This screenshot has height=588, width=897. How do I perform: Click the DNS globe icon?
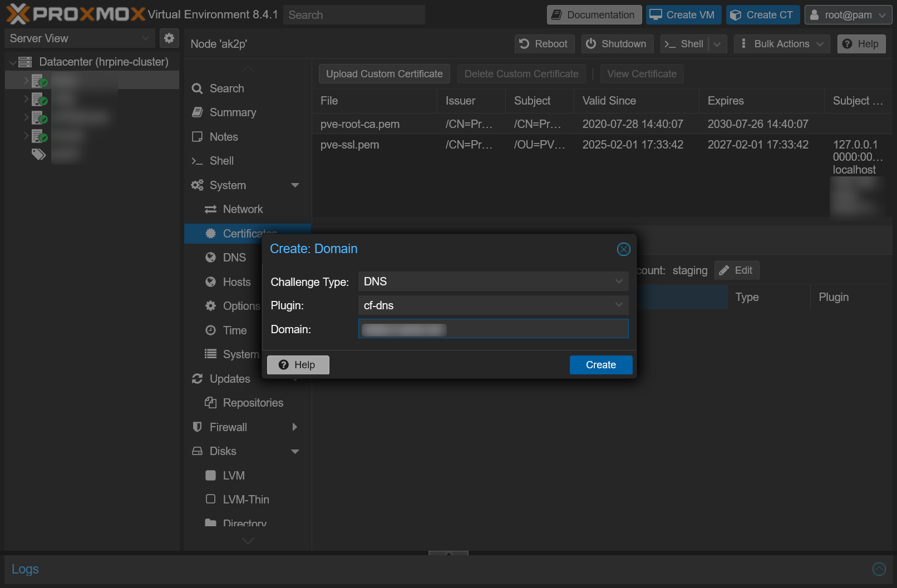(210, 258)
